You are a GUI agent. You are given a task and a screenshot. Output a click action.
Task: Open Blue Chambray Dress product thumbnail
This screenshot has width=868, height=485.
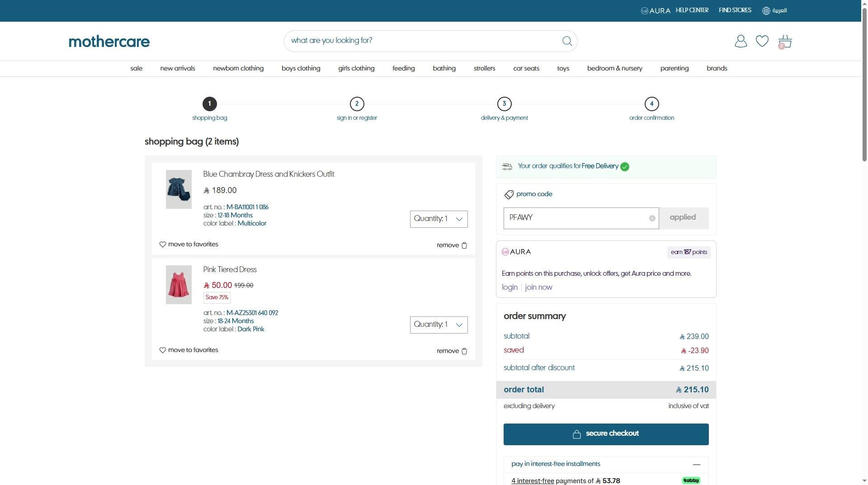[x=179, y=189]
